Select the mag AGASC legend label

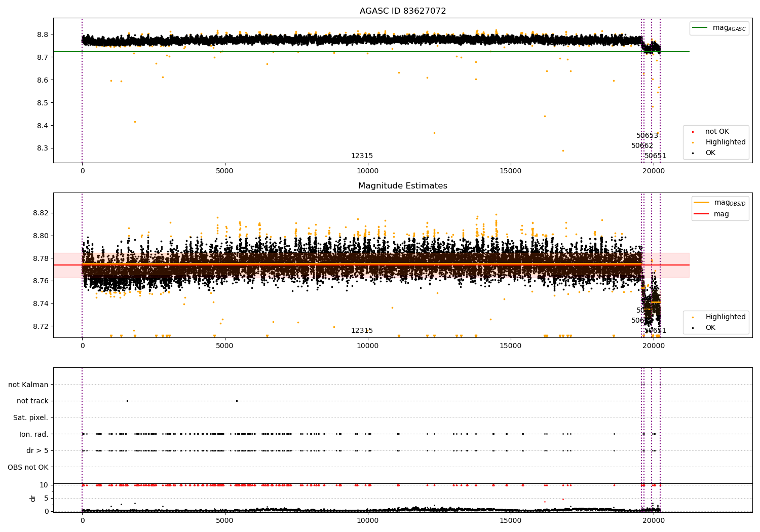[x=729, y=28]
